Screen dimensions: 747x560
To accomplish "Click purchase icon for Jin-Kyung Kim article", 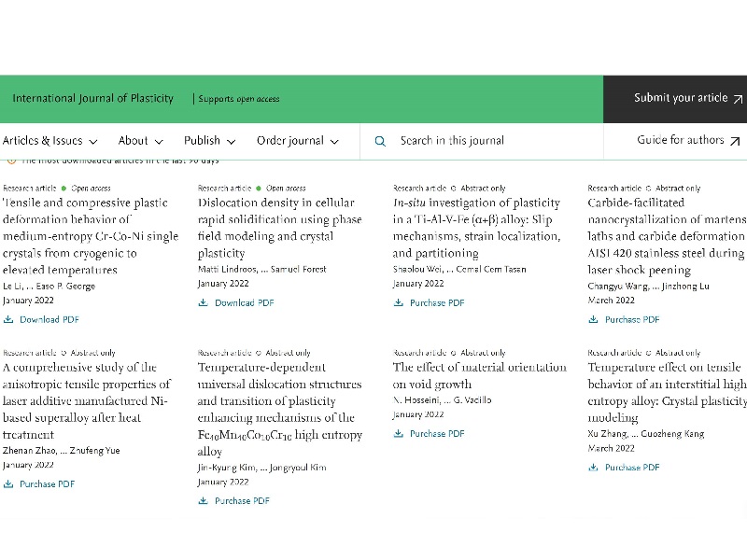I will 204,500.
